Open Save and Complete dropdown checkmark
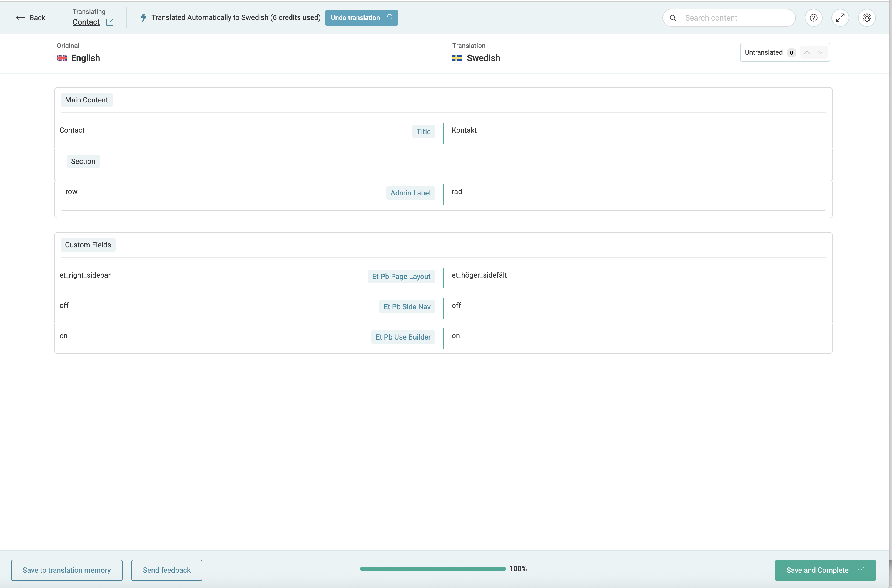892x588 pixels. tap(861, 570)
